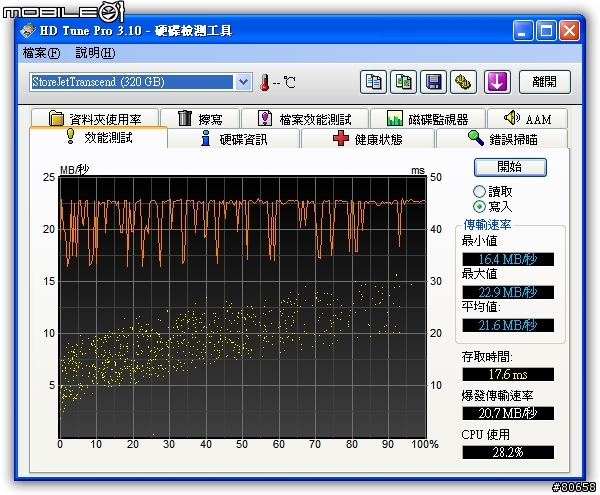Close the HD Tune Pro window
The height and width of the screenshot is (495, 600).
pos(569,31)
